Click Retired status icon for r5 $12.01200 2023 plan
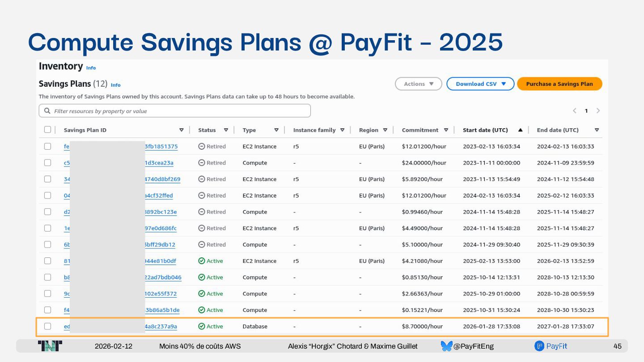 (x=202, y=147)
